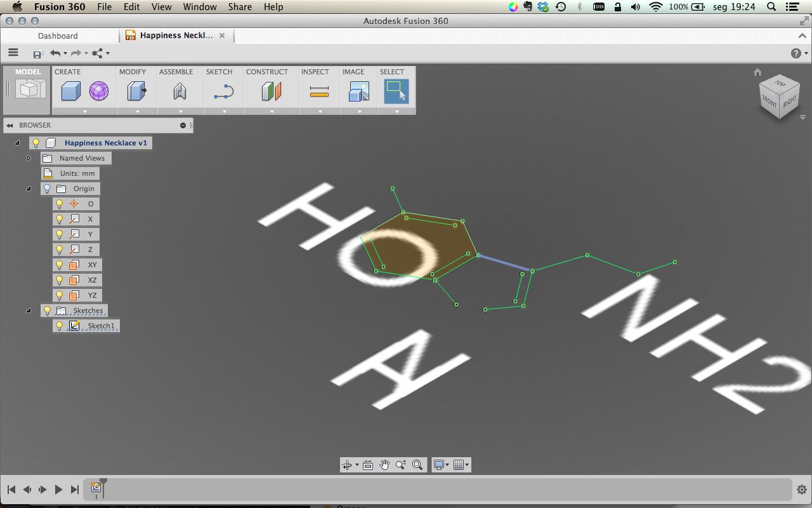Screen dimensions: 812x508
Task: Toggle visibility bulb for Happiness Necklace v1
Action: click(x=36, y=143)
